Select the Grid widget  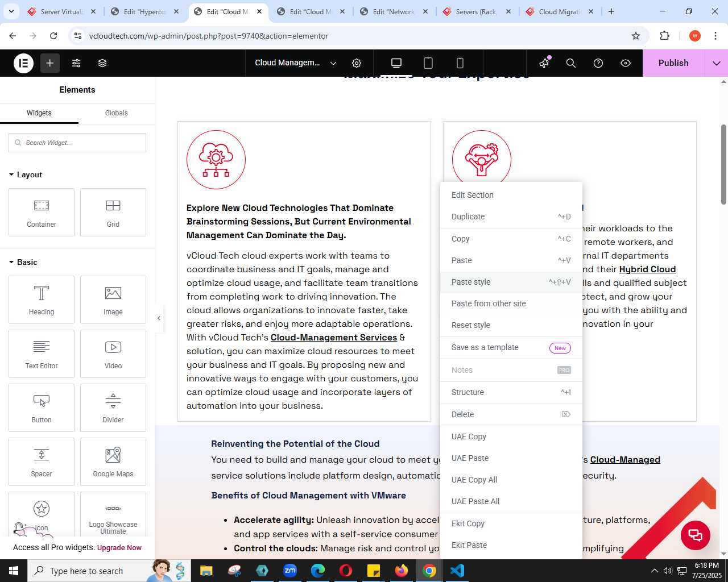[x=113, y=213]
